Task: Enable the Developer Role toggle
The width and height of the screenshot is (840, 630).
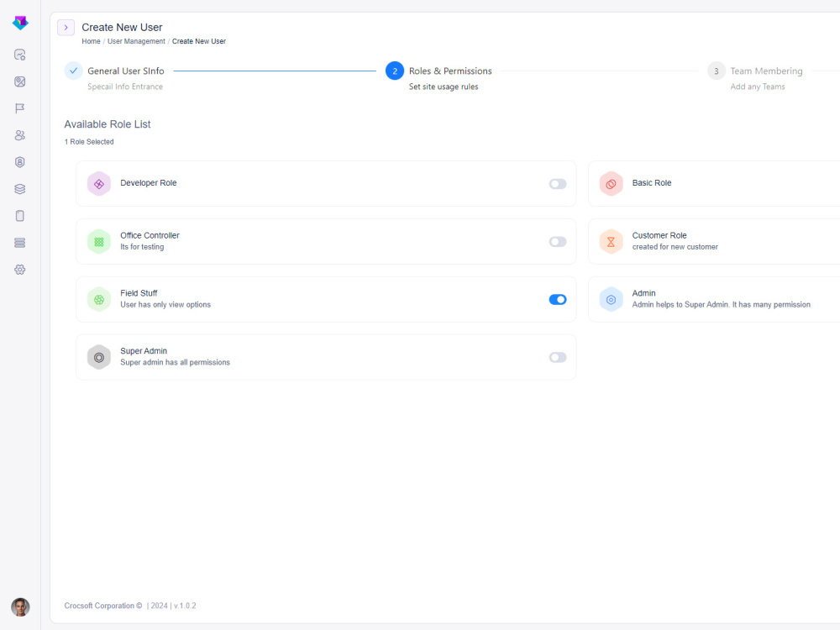Action: [558, 184]
